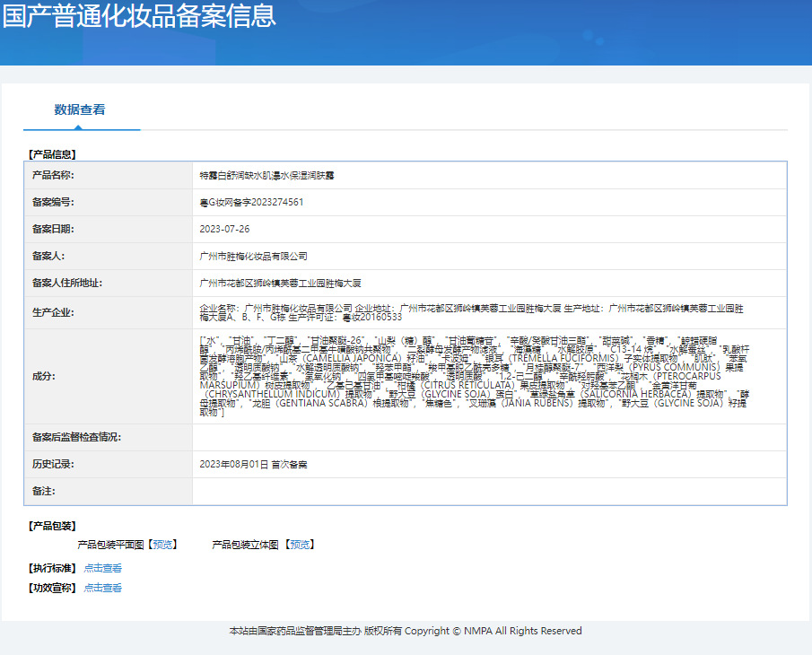Click the 功效宣称 label
This screenshot has width=812, height=655.
pos(52,588)
